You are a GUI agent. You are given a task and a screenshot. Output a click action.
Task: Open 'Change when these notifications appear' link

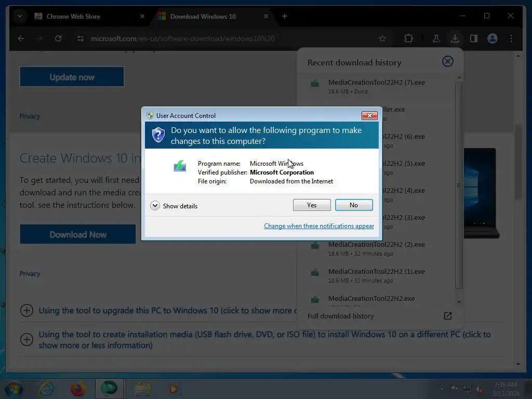click(319, 226)
